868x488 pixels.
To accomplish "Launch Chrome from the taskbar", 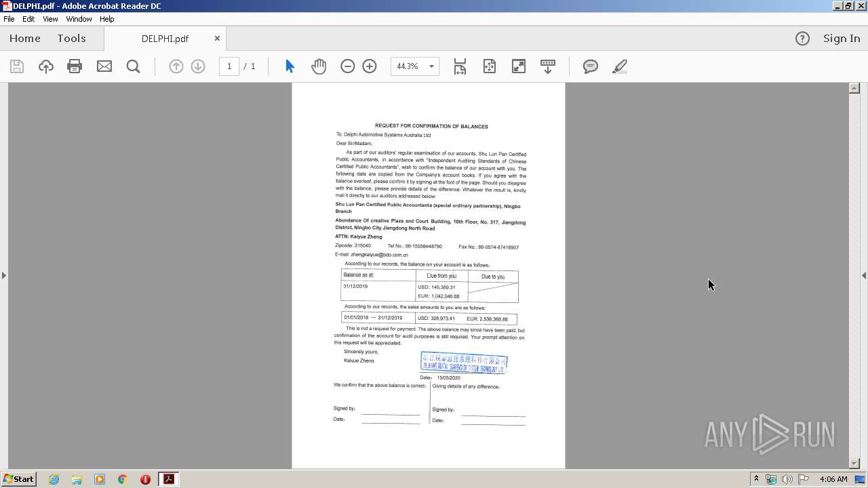I will click(123, 479).
